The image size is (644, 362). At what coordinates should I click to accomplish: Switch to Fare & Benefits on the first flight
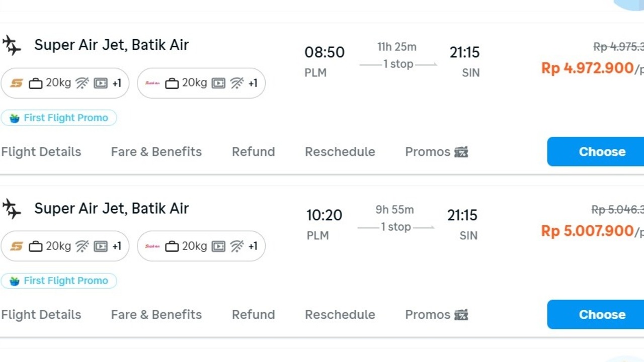pyautogui.click(x=156, y=151)
